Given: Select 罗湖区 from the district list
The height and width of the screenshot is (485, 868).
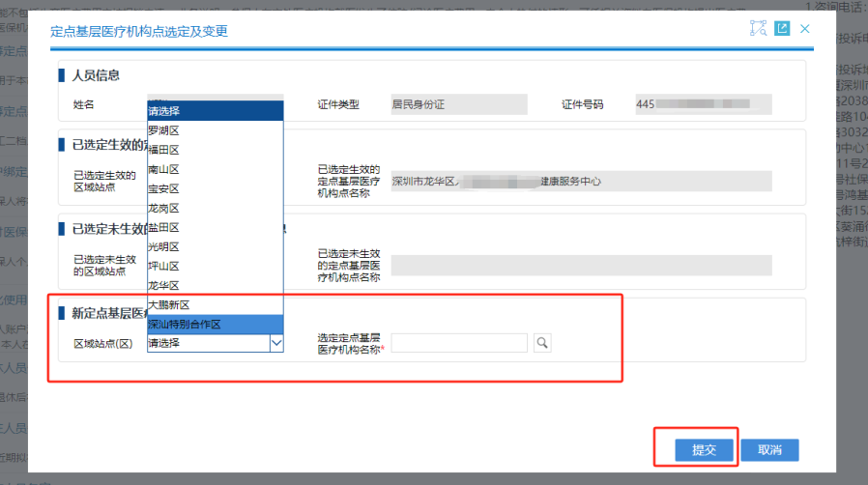Looking at the screenshot, I should 164,130.
